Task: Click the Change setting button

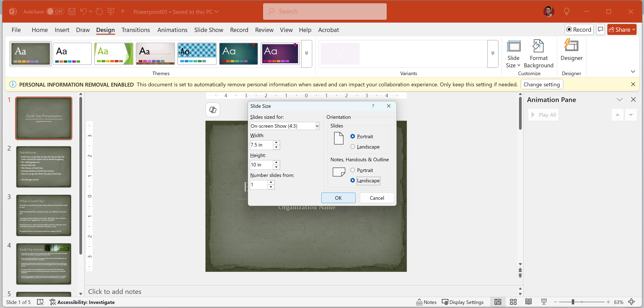Action: pyautogui.click(x=542, y=85)
